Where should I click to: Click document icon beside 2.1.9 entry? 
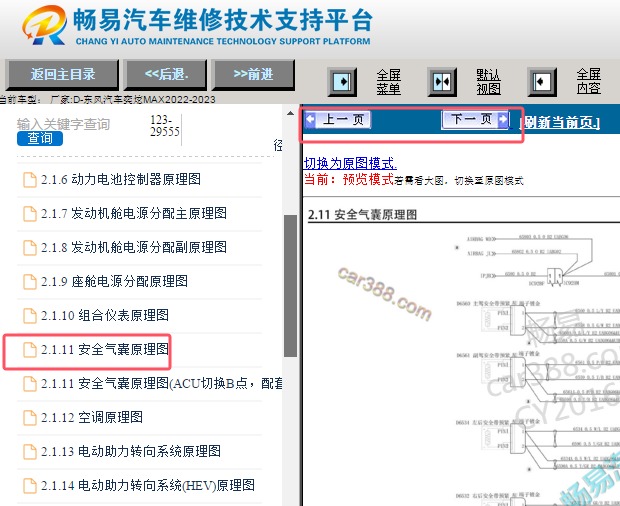(30, 282)
